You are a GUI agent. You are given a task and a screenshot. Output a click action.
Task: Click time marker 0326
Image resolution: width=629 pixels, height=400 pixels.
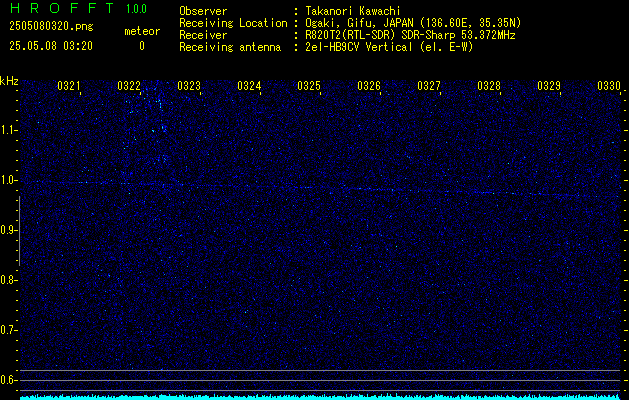(x=369, y=86)
